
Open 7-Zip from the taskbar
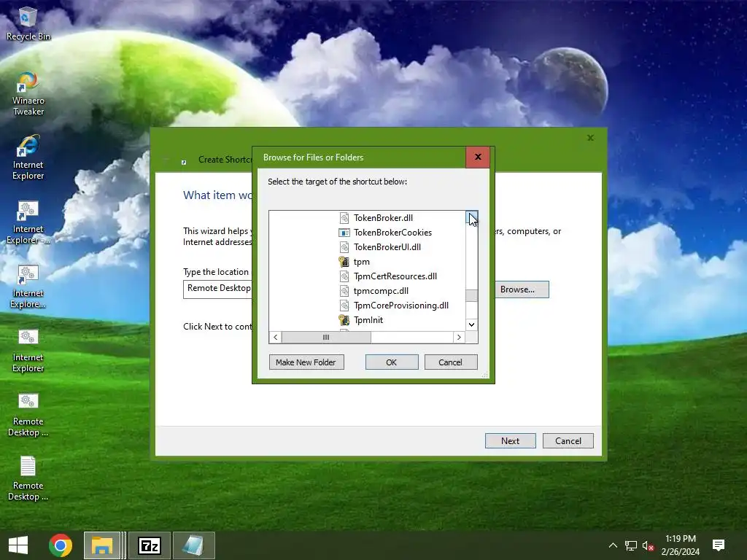[150, 545]
